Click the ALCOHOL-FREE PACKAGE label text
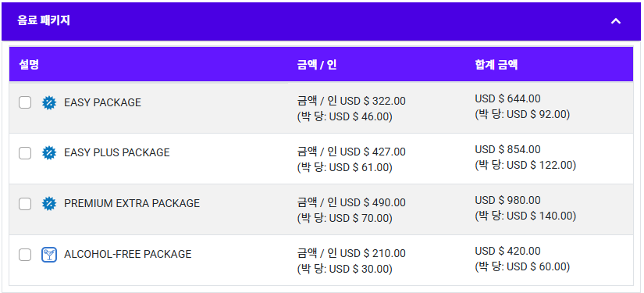644x293 pixels. click(x=128, y=255)
